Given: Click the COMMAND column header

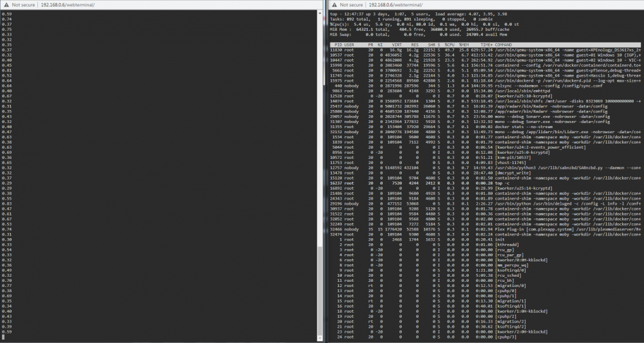Looking at the screenshot, I should [504, 44].
